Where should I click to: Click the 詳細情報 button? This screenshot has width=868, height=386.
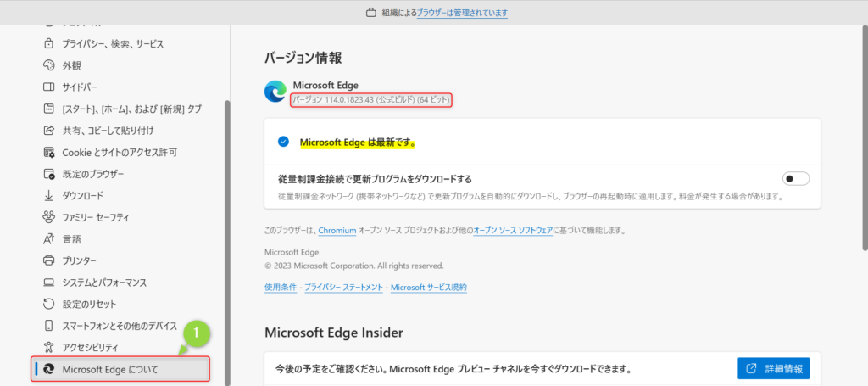click(773, 368)
